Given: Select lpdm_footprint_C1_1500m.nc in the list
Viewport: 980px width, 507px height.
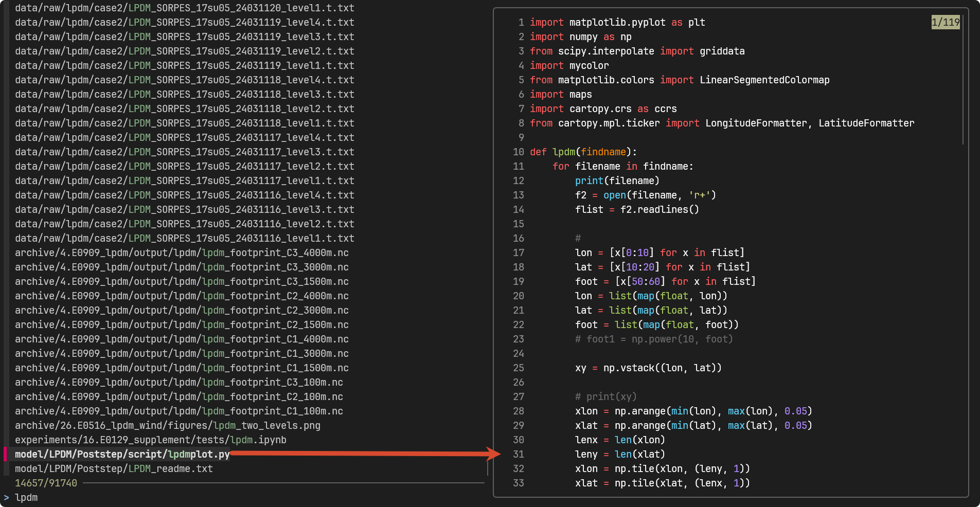Looking at the screenshot, I should 182,368.
